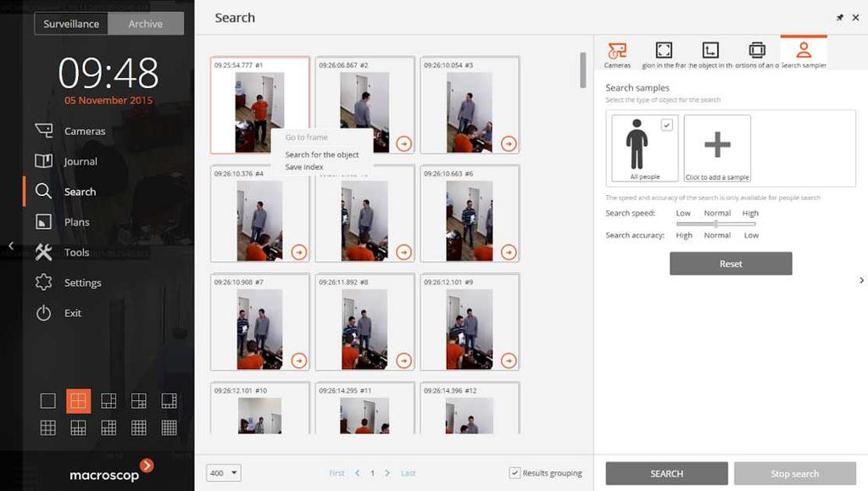Choose Save index in the context menu
The width and height of the screenshot is (868, 491).
pyautogui.click(x=304, y=166)
